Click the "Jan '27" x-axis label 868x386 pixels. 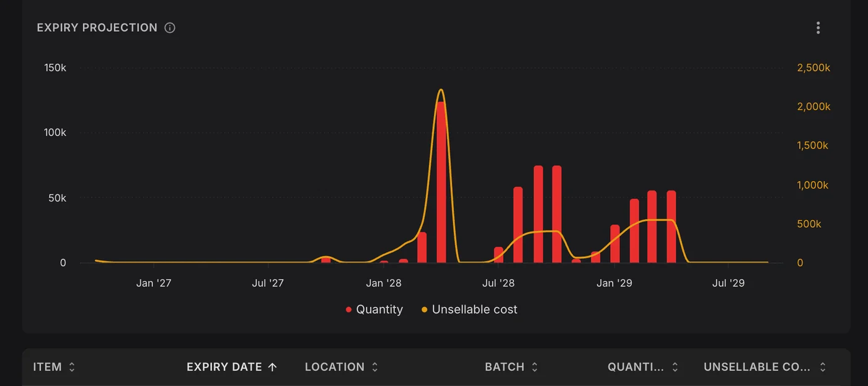pyautogui.click(x=154, y=283)
